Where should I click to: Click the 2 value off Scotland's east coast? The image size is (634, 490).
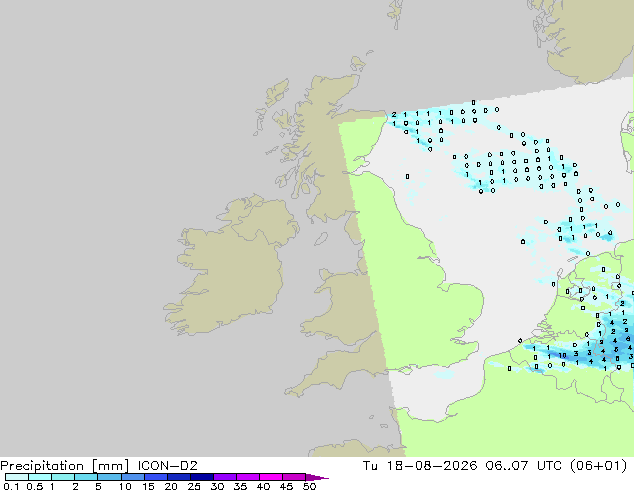(x=394, y=115)
